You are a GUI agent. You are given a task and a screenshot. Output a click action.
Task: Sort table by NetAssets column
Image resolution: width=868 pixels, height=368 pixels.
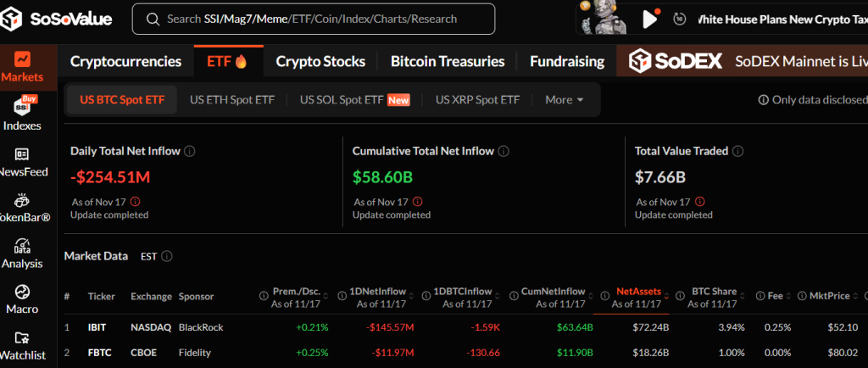[637, 291]
